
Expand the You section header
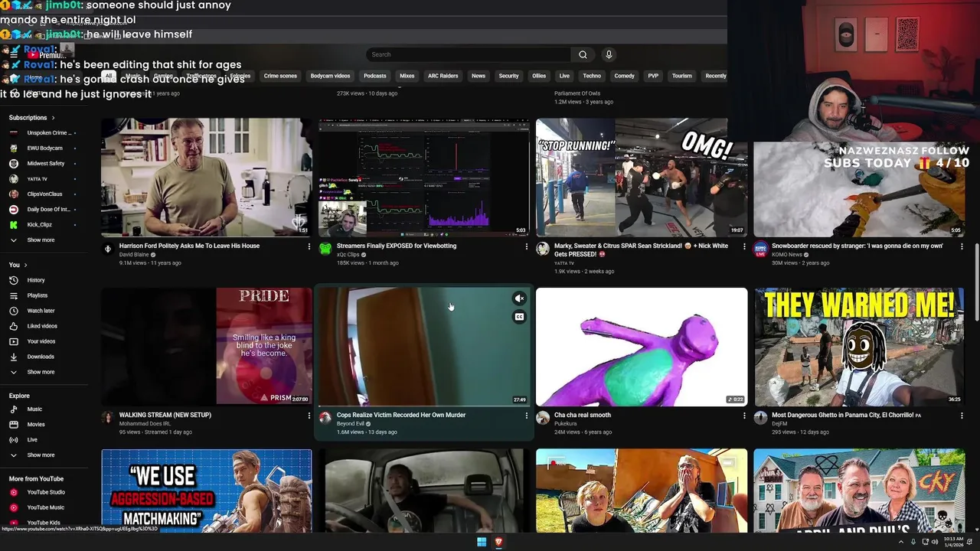pos(18,265)
